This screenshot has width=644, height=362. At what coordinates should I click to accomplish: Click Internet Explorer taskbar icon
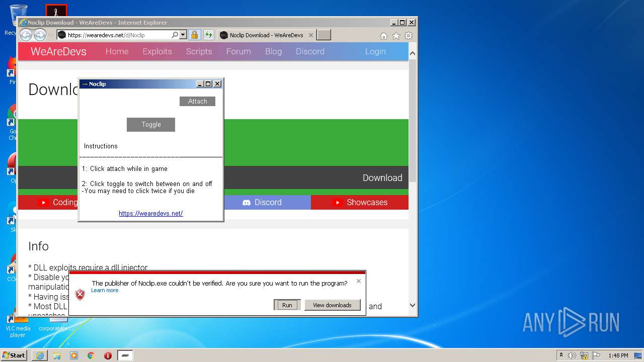point(40,355)
